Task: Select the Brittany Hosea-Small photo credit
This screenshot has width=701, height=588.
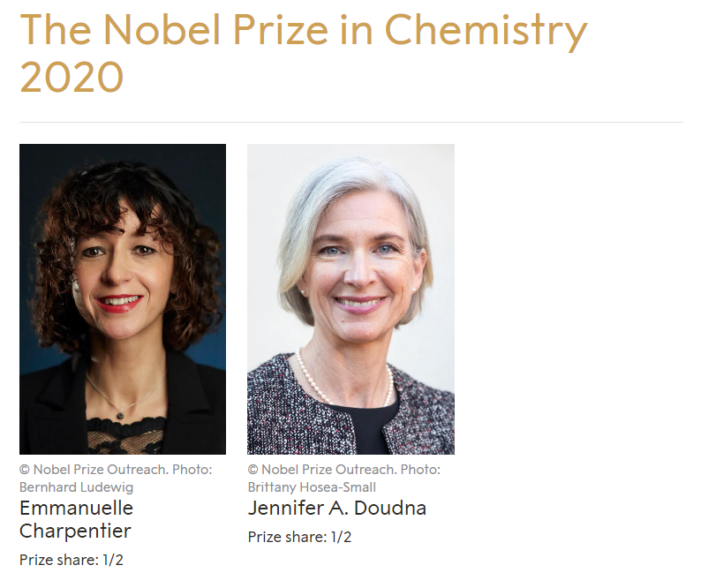Action: coord(312,486)
